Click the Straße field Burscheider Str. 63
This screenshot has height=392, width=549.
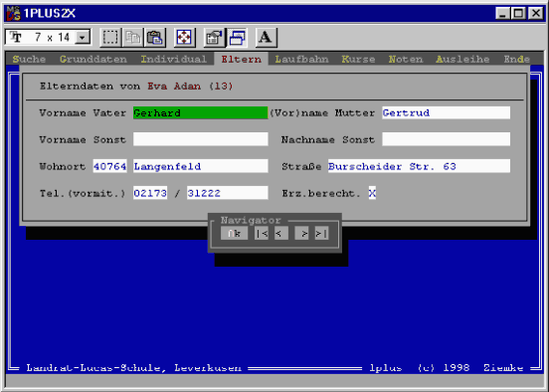pos(419,166)
